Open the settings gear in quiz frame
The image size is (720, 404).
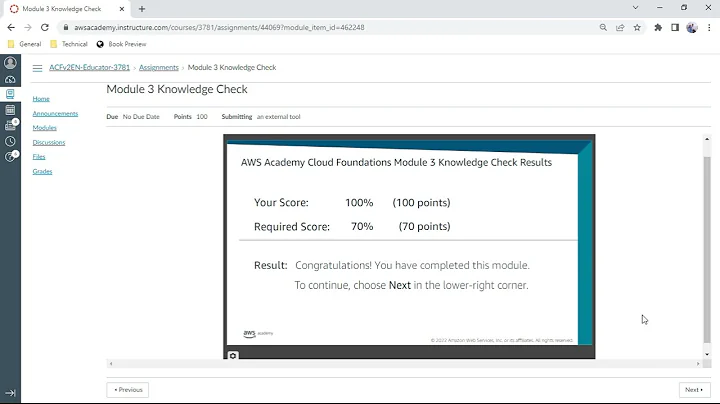tap(233, 355)
